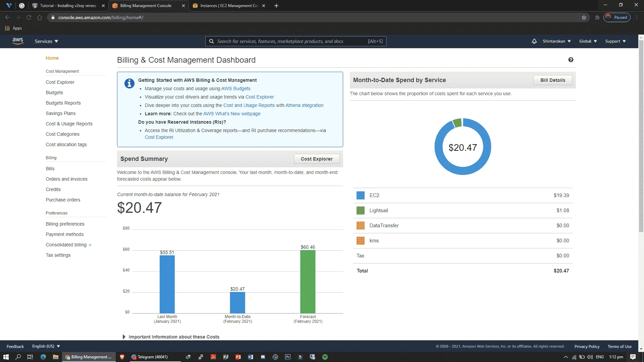Open the Windows action center icon

[x=633, y=357]
